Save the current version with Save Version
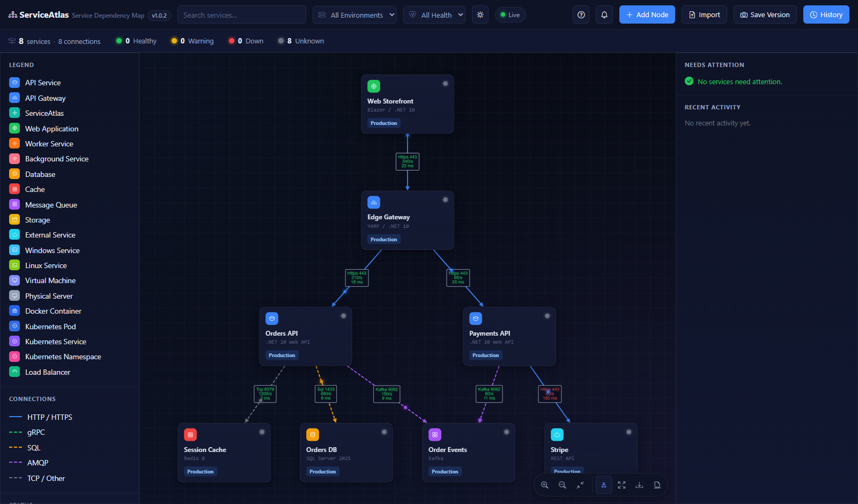The width and height of the screenshot is (858, 504). [765, 15]
